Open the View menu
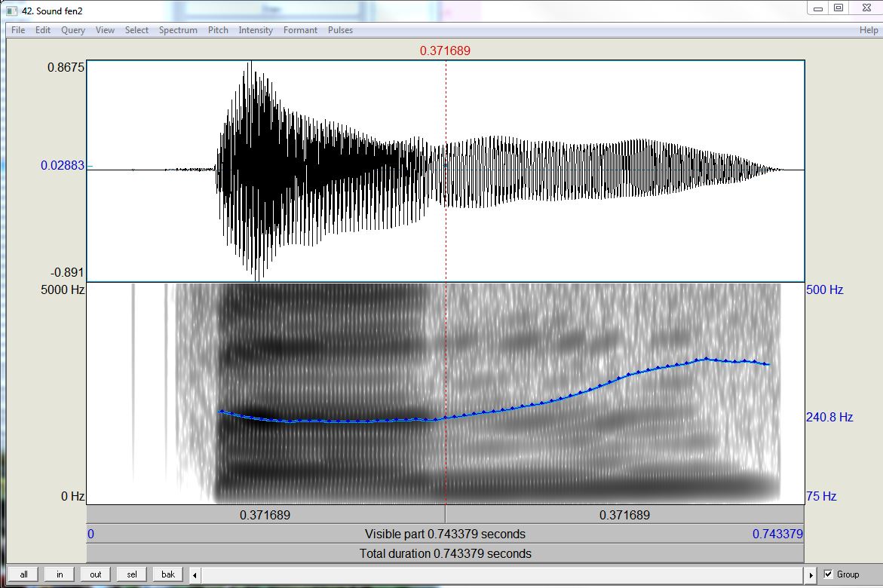The image size is (883, 588). click(105, 30)
